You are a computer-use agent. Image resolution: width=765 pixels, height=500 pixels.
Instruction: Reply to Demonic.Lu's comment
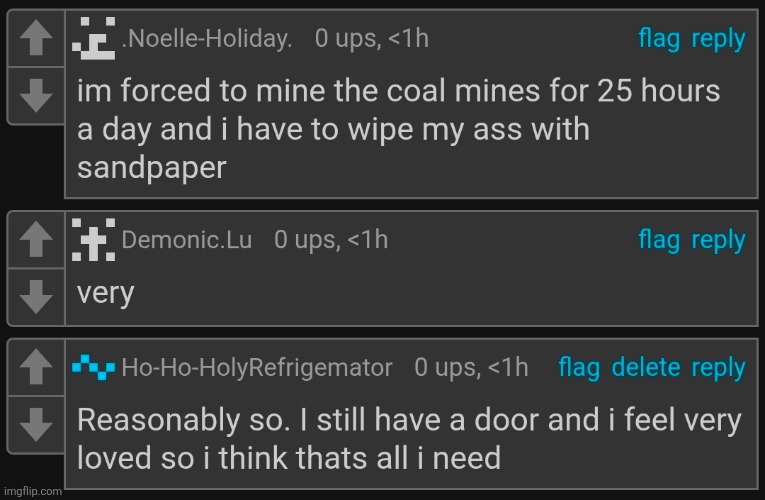click(x=718, y=240)
